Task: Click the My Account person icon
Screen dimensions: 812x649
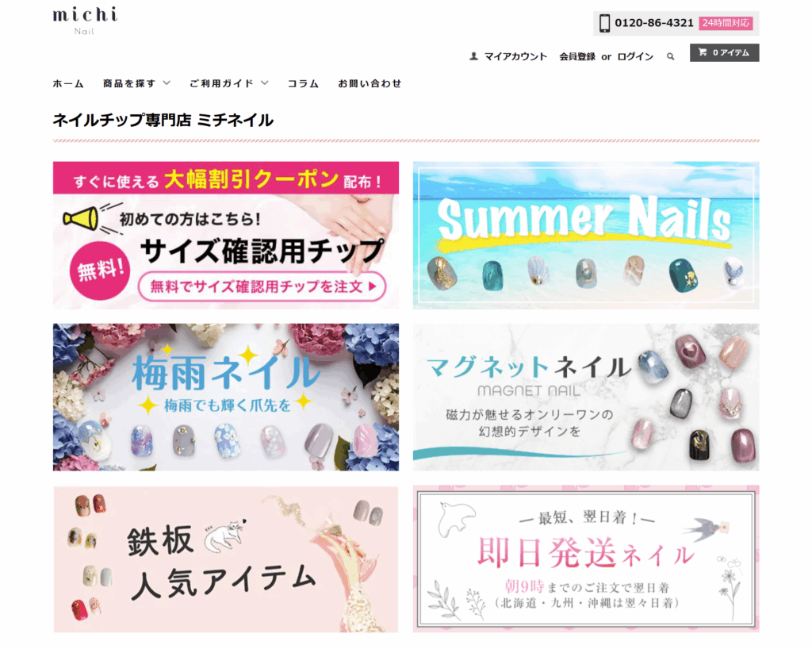Action: tap(473, 56)
